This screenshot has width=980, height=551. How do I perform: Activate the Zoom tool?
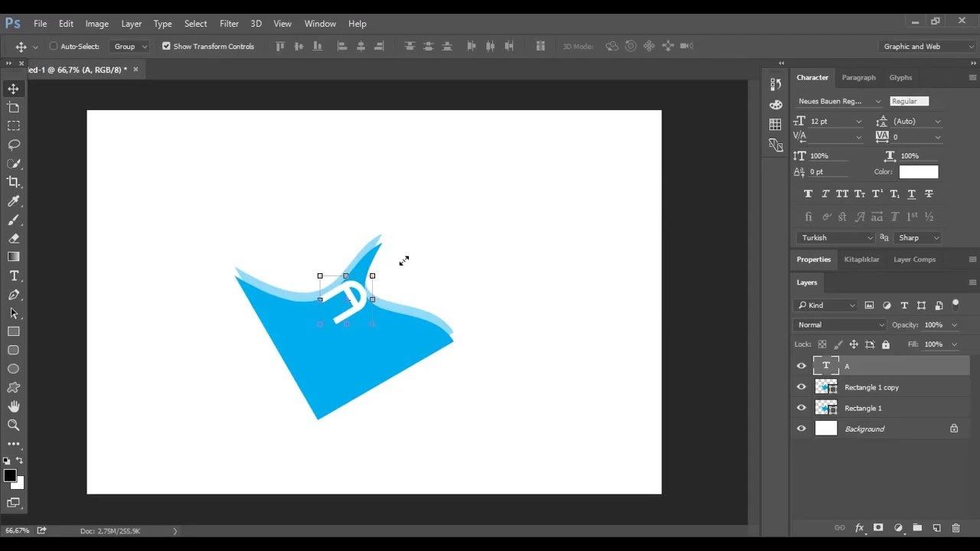(x=14, y=425)
